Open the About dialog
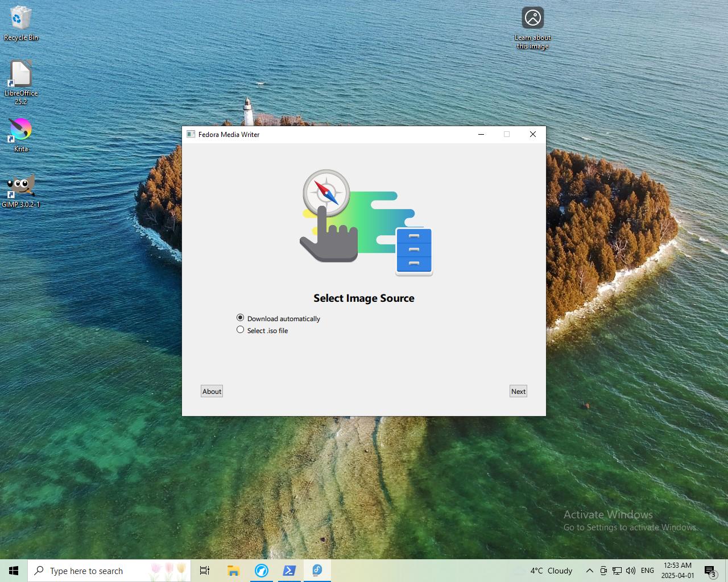 (x=212, y=391)
